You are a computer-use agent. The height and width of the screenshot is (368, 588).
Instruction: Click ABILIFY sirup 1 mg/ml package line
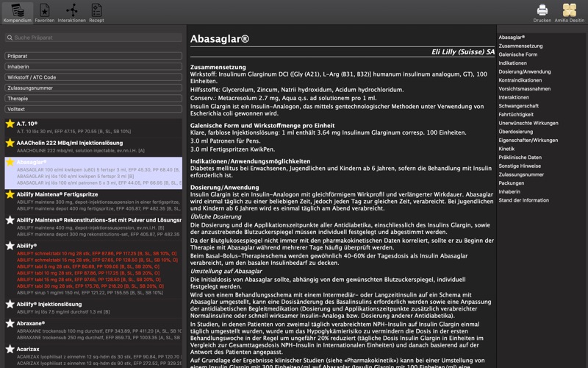coord(90,292)
